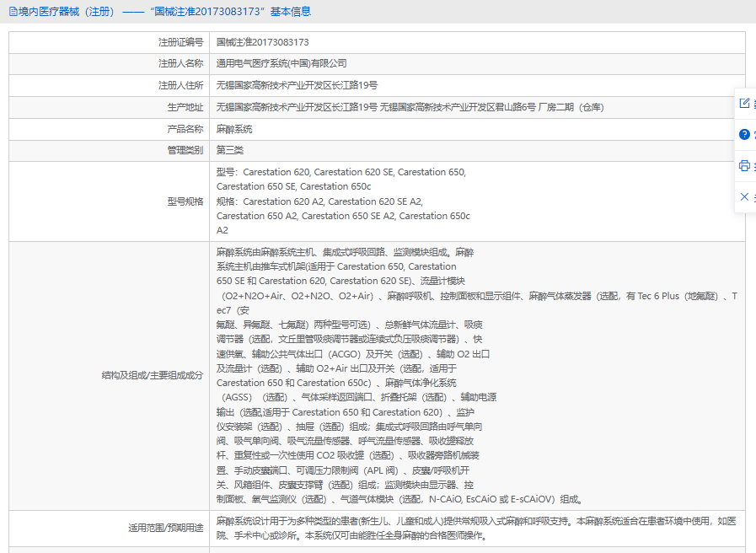Select registration number value 国械注准20173083173
Viewport: 756px width, 553px height.
coord(263,42)
